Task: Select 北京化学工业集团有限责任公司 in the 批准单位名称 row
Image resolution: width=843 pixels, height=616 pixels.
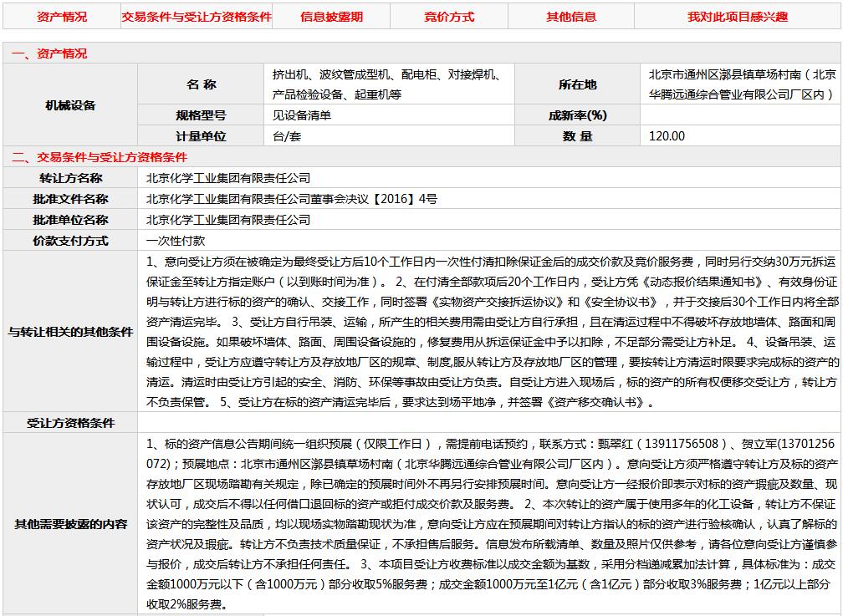Action: pos(228,221)
